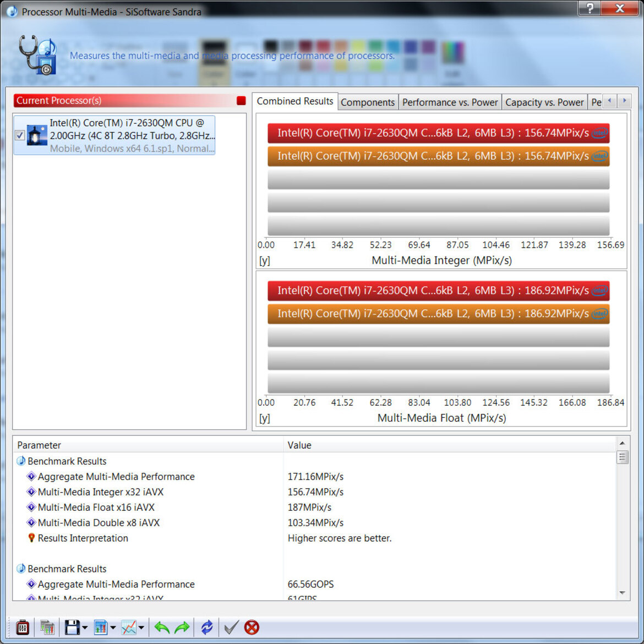Viewport: 644px width, 644px height.
Task: Click the Multi-Media Float (MPix/s) axis title
Action: tap(441, 418)
